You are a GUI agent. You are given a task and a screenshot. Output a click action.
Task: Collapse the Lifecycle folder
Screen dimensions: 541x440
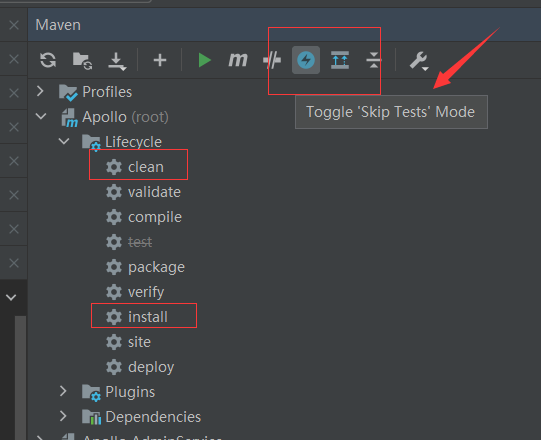[64, 141]
